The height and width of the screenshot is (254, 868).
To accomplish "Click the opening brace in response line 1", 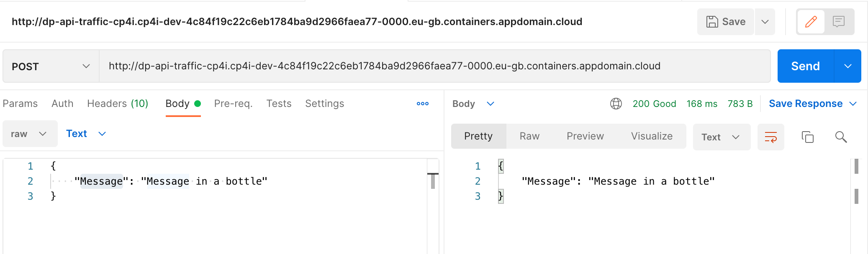I will [501, 166].
